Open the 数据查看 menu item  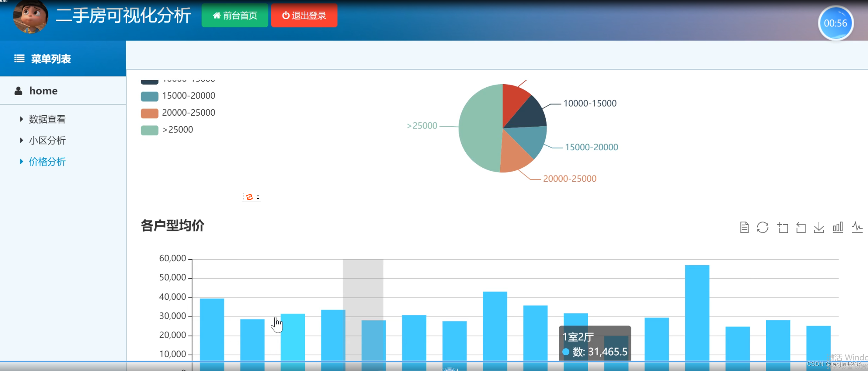(x=47, y=119)
